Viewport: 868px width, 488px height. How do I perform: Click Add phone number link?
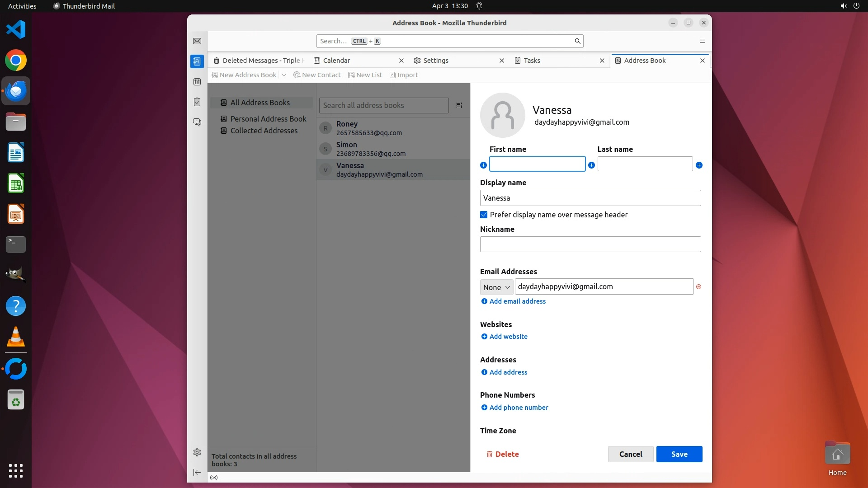[519, 408]
